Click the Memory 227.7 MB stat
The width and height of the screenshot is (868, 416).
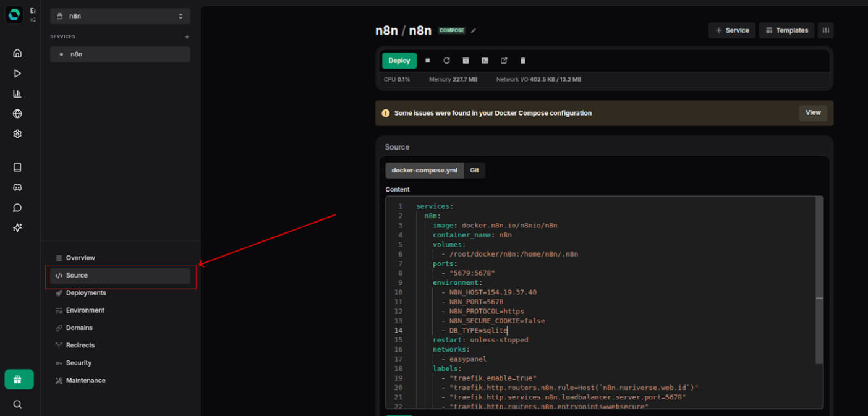(x=453, y=79)
